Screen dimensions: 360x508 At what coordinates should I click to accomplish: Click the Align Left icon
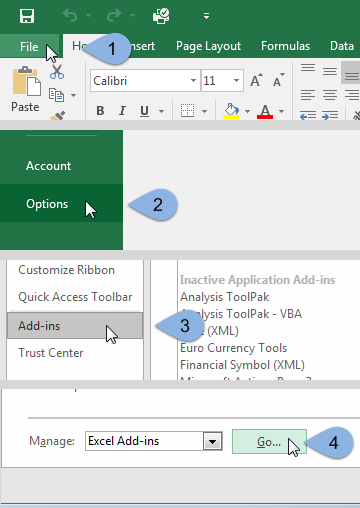click(x=308, y=95)
